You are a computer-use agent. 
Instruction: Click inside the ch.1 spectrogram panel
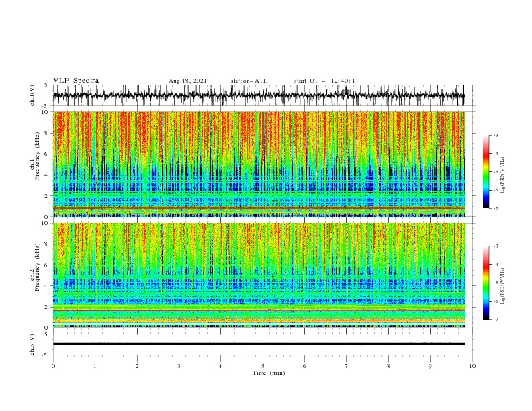(x=259, y=164)
